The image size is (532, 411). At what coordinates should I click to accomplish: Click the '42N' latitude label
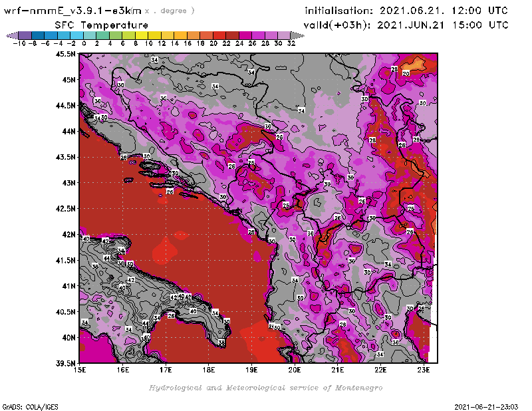(68, 234)
